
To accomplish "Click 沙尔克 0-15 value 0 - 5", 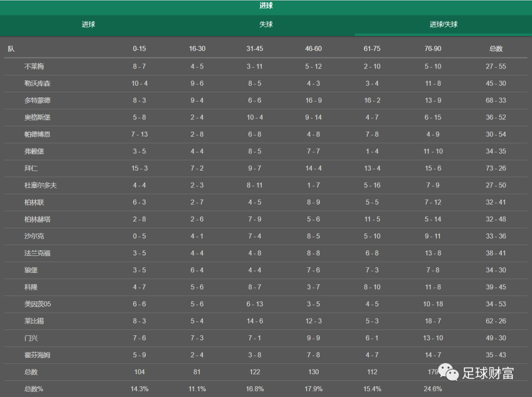I will pyautogui.click(x=139, y=236).
